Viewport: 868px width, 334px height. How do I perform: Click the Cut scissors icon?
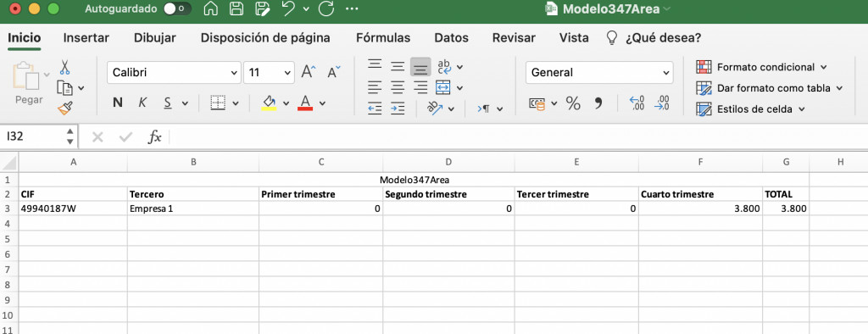click(x=64, y=68)
